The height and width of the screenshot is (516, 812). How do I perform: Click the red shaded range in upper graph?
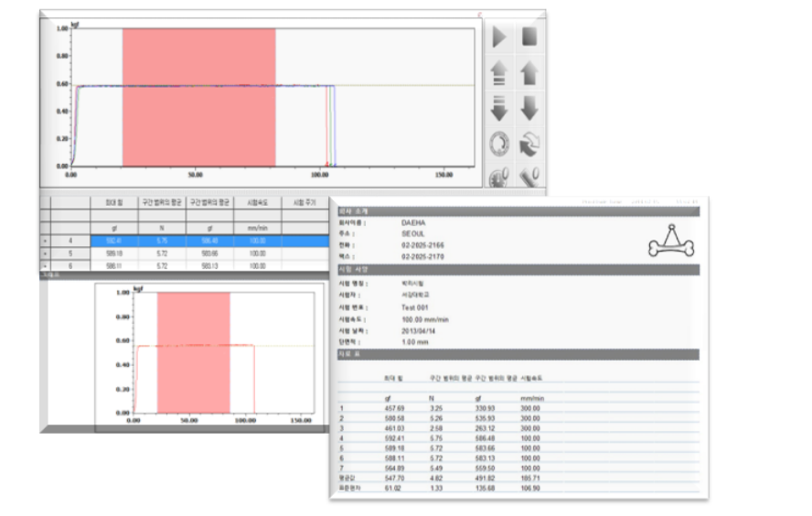[x=198, y=97]
